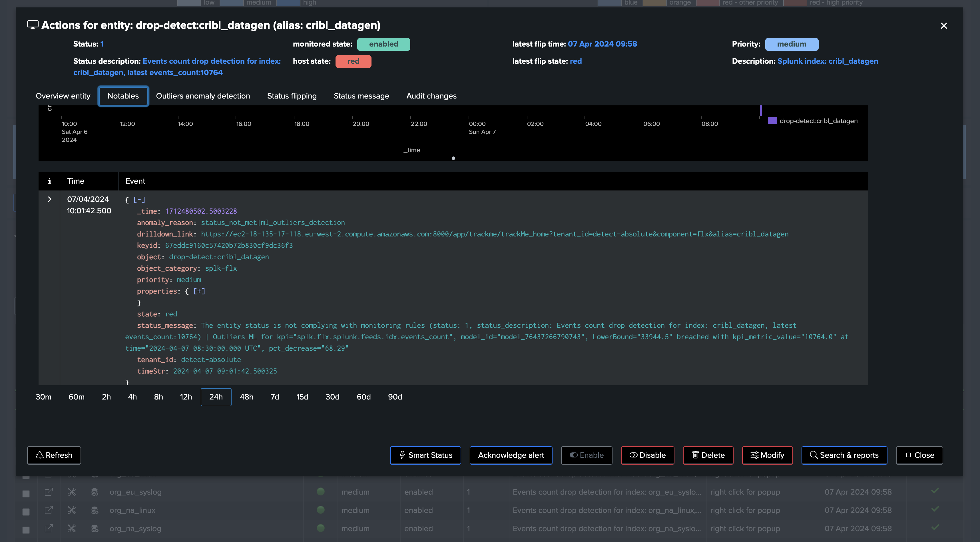Open the Status flipping tab
Image resolution: width=980 pixels, height=542 pixels.
[292, 96]
